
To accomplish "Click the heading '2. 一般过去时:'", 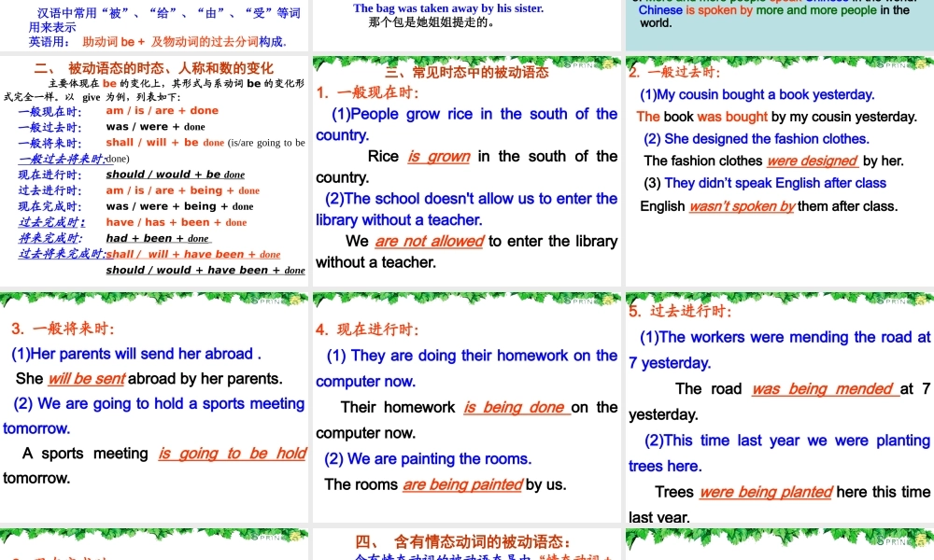I will [675, 72].
